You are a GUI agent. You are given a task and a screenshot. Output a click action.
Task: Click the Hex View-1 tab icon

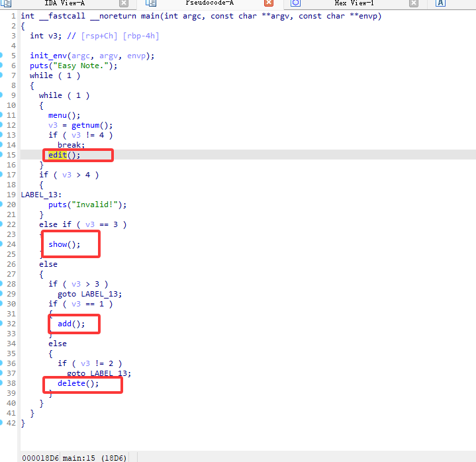(295, 3)
